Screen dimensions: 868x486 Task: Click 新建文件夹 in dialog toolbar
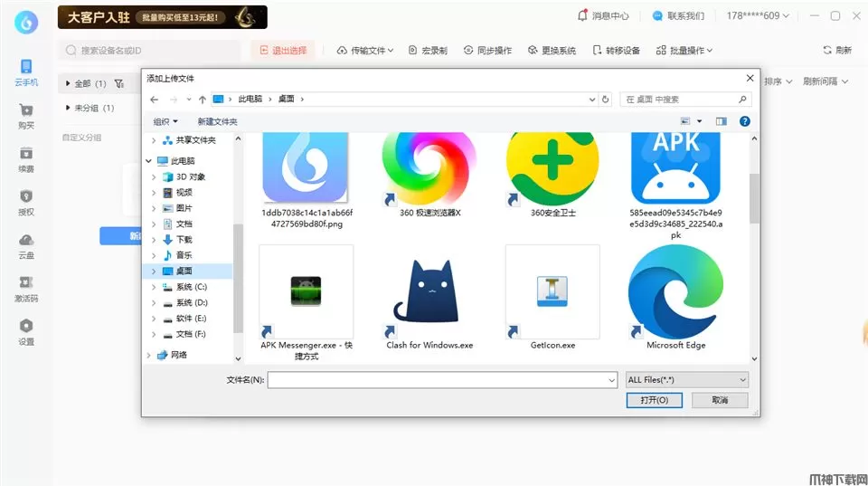(217, 121)
